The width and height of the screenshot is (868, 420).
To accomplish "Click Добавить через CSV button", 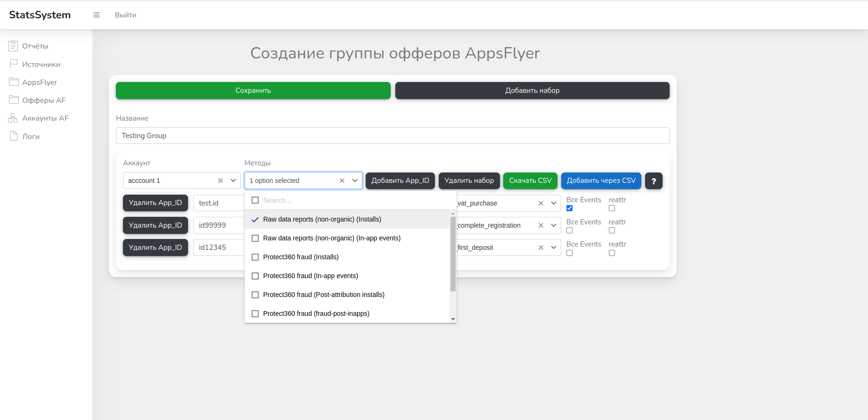I will click(601, 181).
